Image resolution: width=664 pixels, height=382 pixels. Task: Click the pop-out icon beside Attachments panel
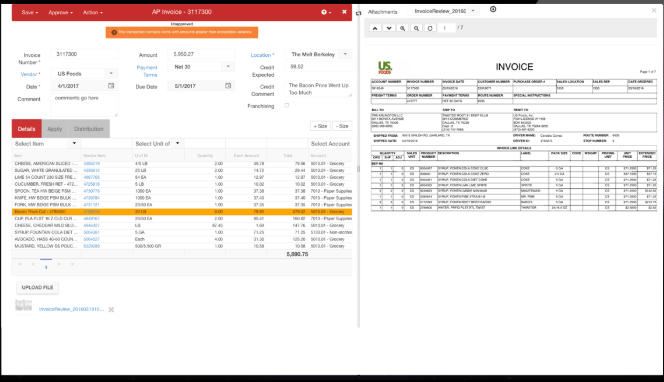pyautogui.click(x=359, y=13)
